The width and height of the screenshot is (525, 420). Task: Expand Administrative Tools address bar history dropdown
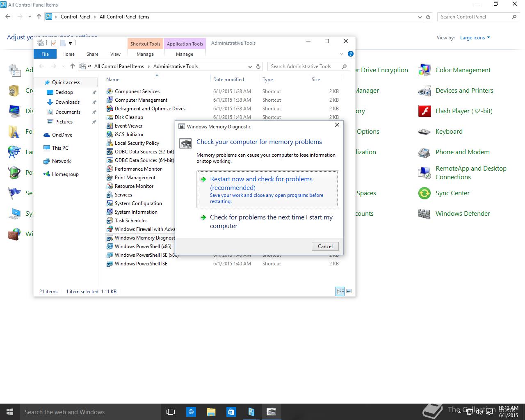[x=250, y=66]
